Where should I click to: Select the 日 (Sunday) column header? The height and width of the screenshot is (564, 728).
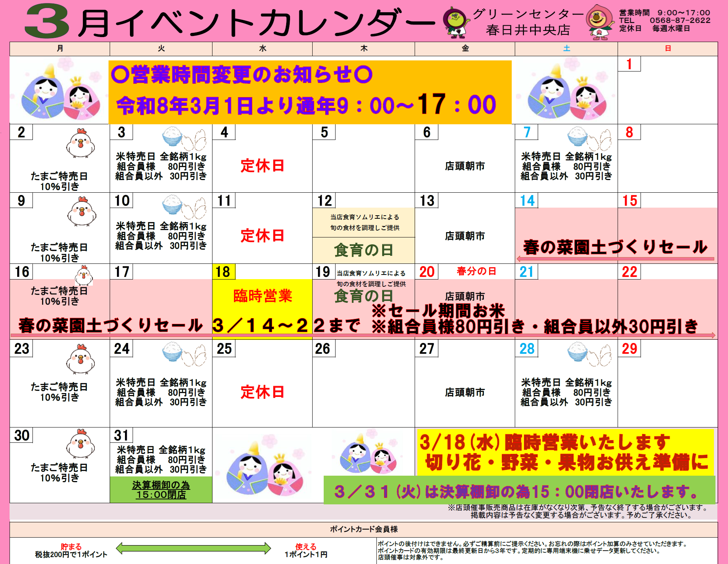pyautogui.click(x=668, y=49)
